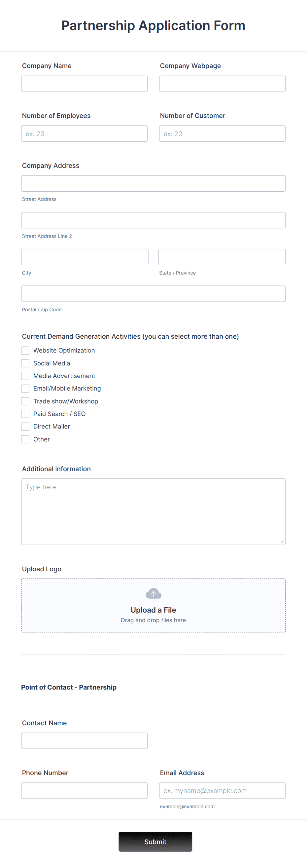Click the cloud upload icon
This screenshot has height=868, width=307.
click(x=153, y=593)
